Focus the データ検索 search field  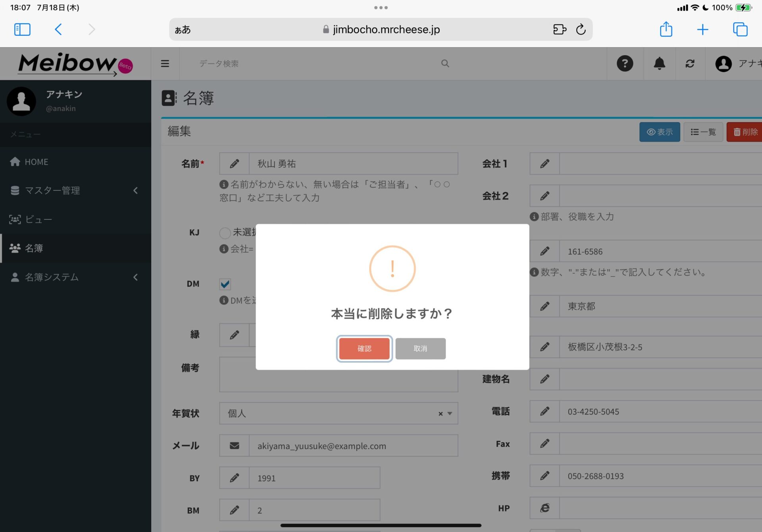click(314, 63)
